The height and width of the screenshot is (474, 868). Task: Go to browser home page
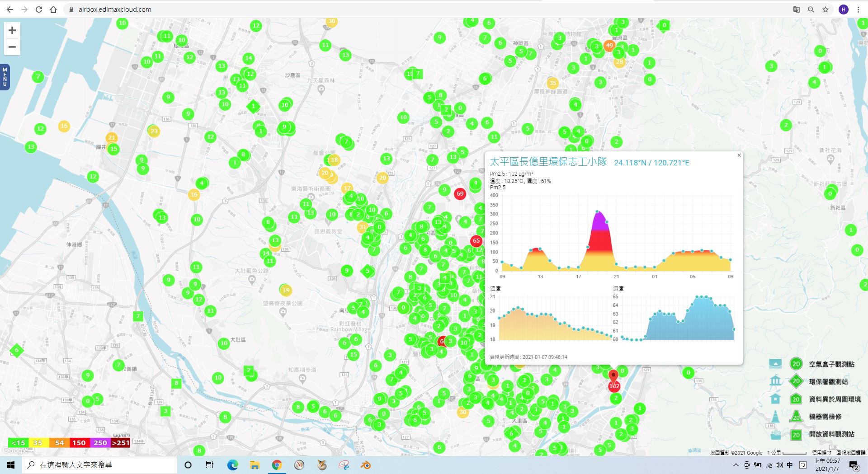[53, 9]
